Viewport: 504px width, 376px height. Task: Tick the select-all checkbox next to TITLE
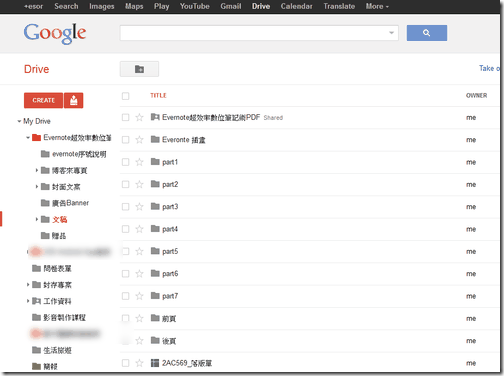coord(125,96)
